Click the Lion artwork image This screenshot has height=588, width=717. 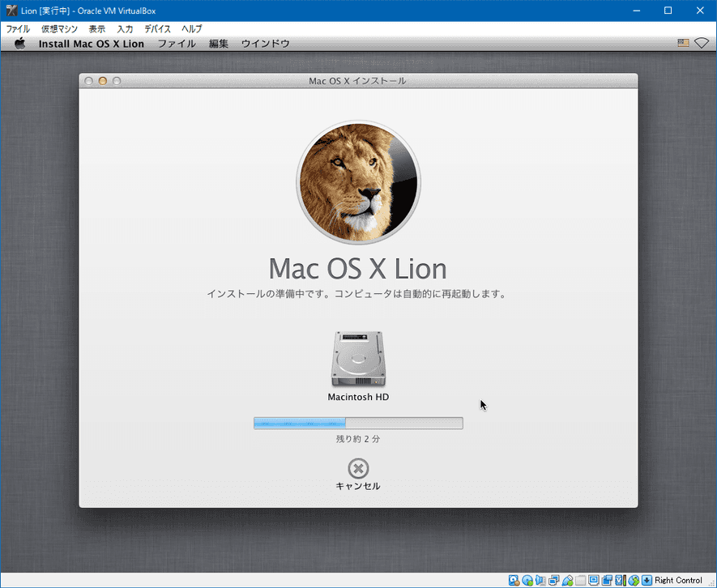[x=358, y=185]
